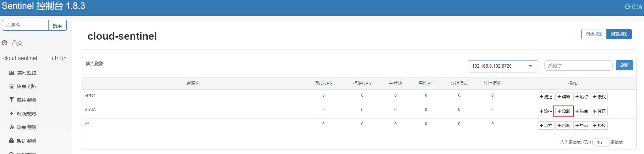Click the cloud-sentinel page heading
Screen dimensions: 644x154
[x=122, y=36]
